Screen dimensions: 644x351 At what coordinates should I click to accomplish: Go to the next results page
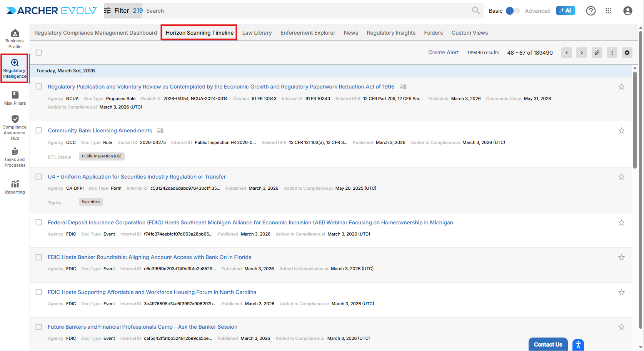[x=581, y=53]
